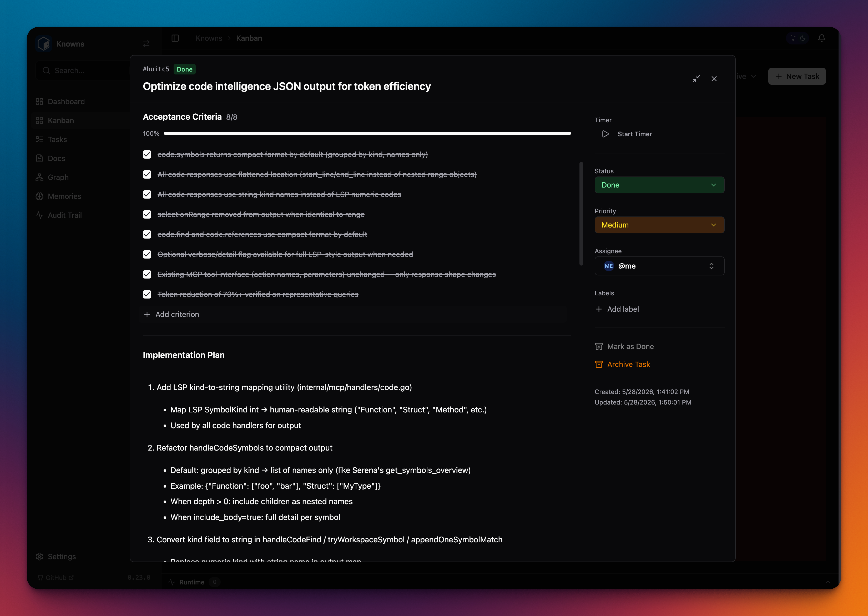868x616 pixels.
Task: Uncheck the 'selectionRange removed' criterion checkbox
Action: [x=147, y=215]
